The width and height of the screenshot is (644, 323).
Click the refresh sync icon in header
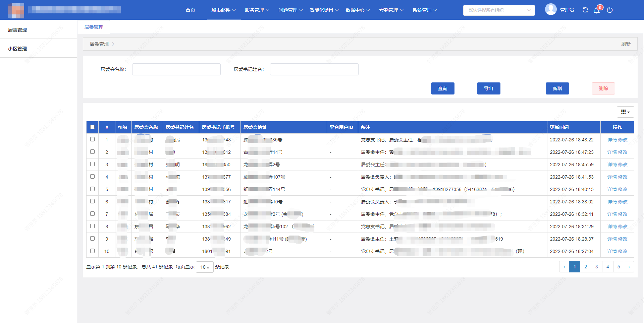pos(585,10)
